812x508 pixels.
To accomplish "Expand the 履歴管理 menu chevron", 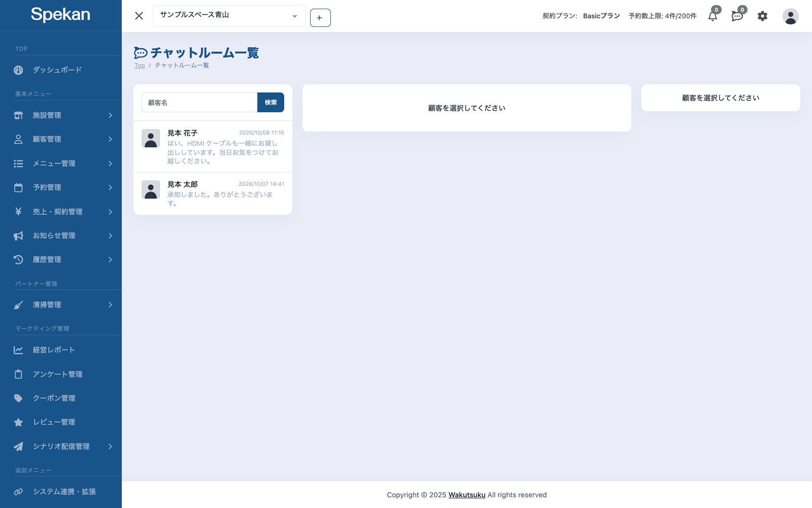I will tap(110, 260).
